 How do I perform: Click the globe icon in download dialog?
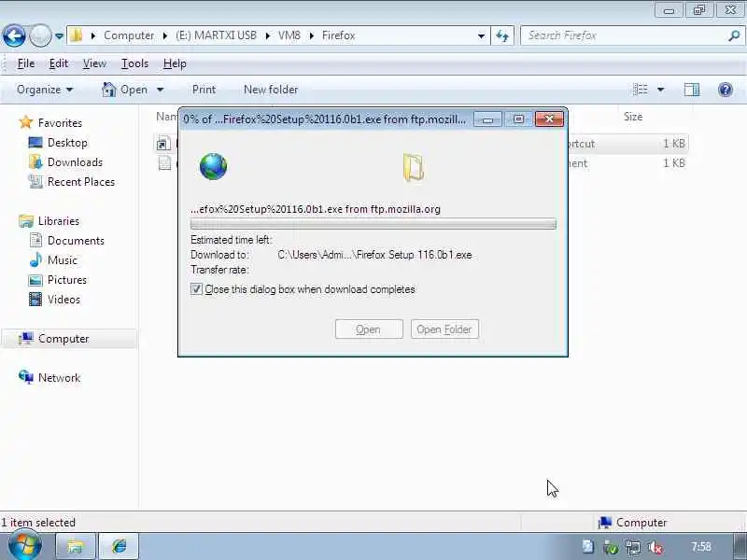(x=213, y=166)
